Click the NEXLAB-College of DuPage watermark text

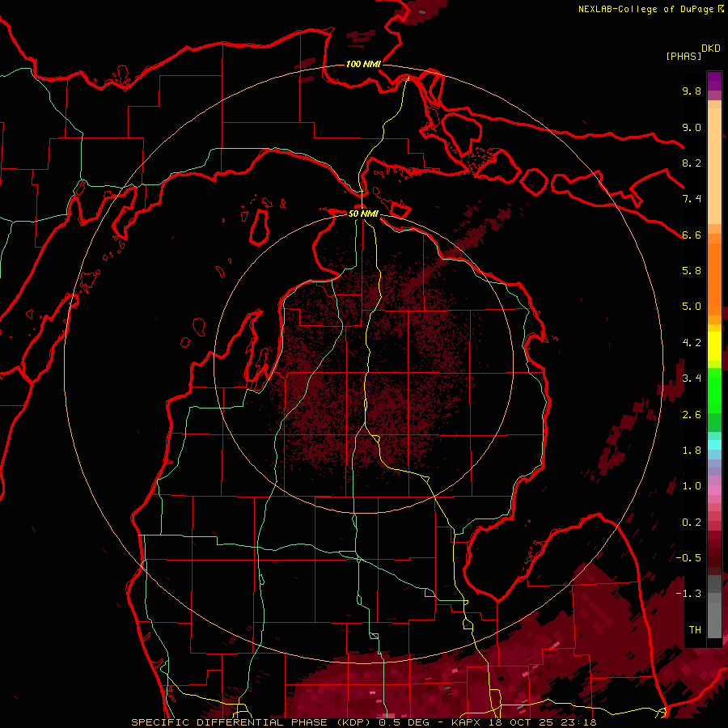pos(645,9)
